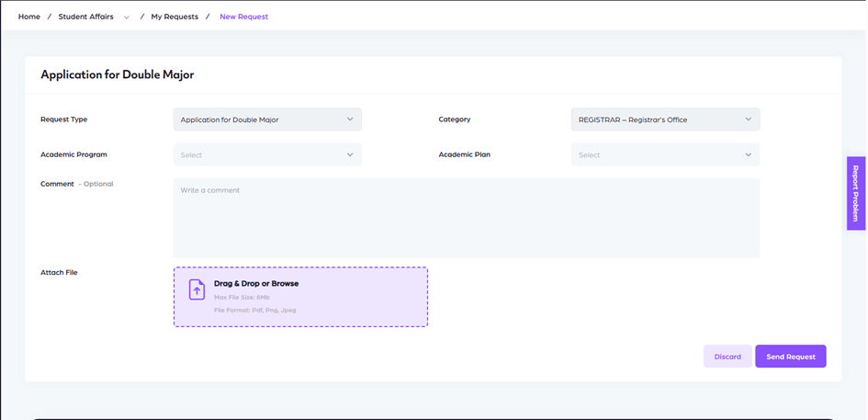Click the arrow icon in Request Type field
Image resolution: width=868 pixels, height=420 pixels.
350,119
